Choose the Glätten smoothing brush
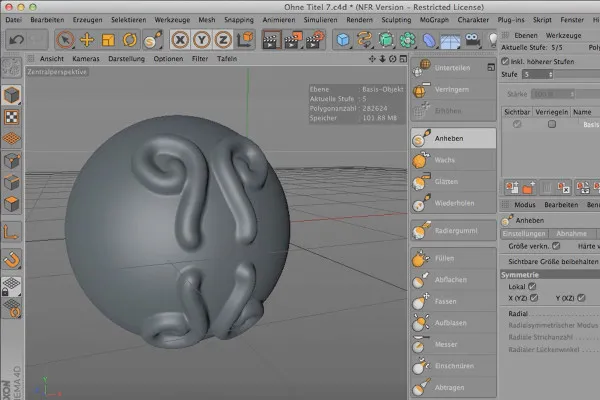The image size is (600, 400). coord(447,182)
